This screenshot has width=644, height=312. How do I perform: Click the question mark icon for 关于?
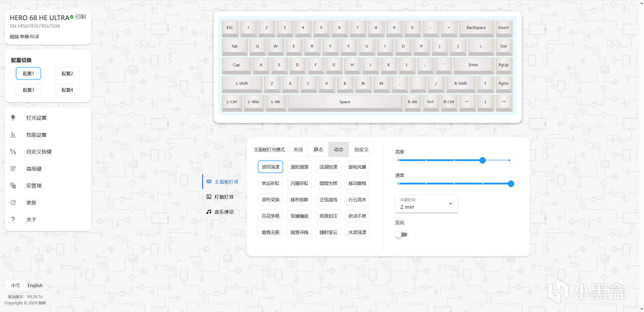point(13,219)
